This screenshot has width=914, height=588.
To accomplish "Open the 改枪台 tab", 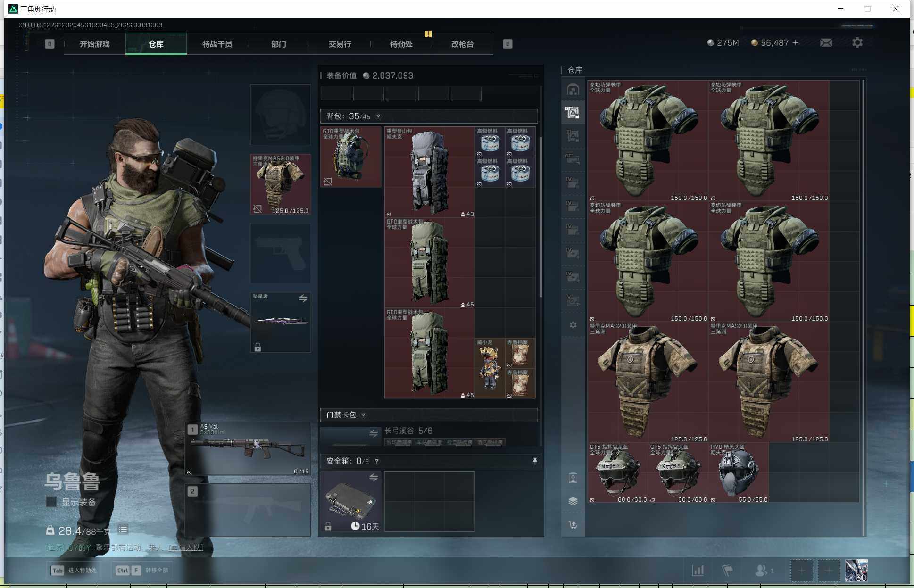I will click(463, 44).
